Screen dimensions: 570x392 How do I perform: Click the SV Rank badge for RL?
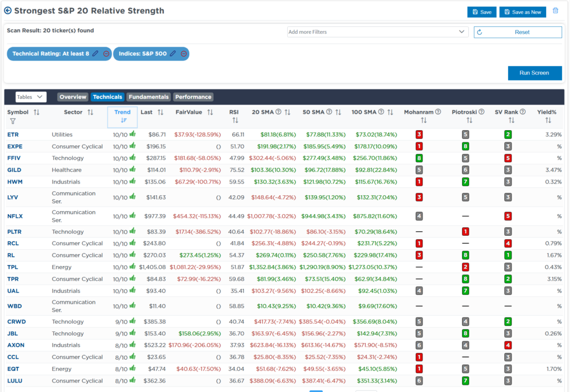508,255
